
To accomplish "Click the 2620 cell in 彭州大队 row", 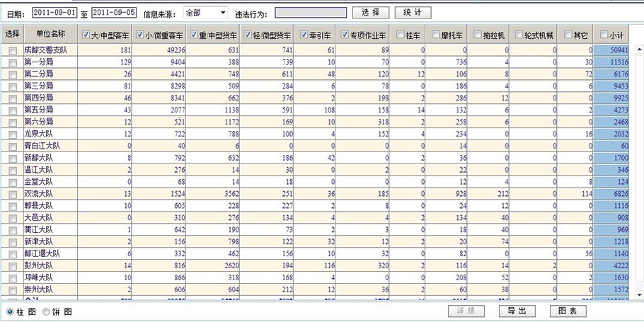I will click(213, 265).
